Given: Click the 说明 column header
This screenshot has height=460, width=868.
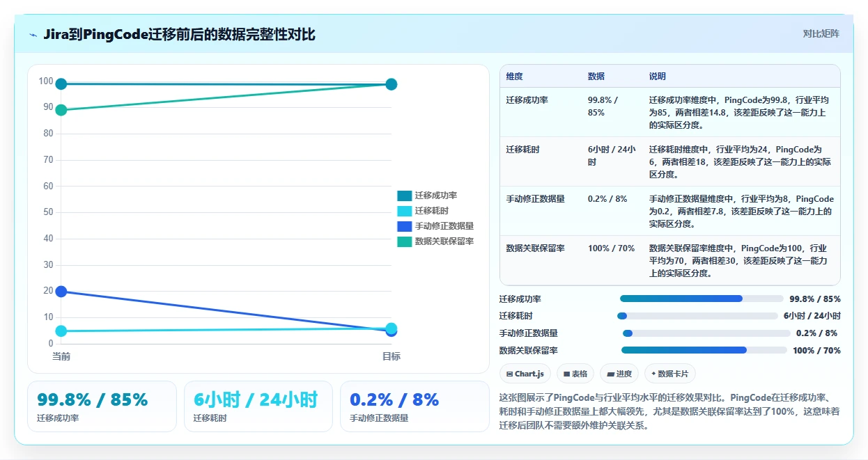Looking at the screenshot, I should (658, 77).
